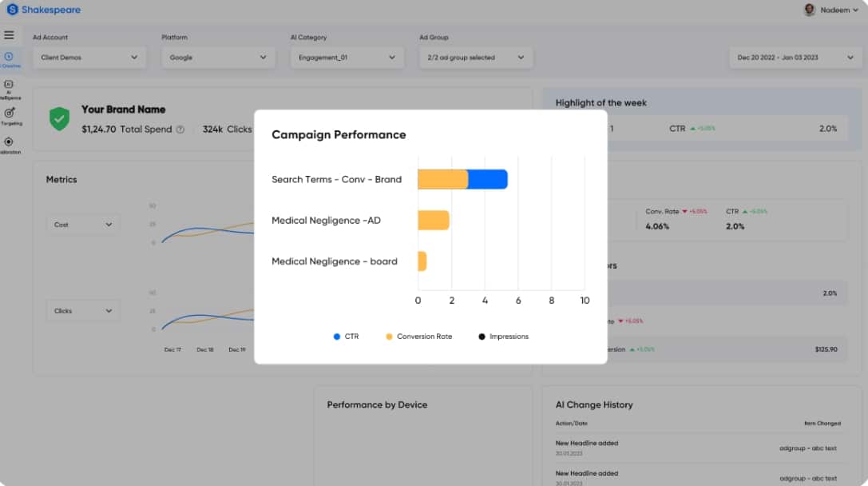
Task: Click the Highlight of the week heading
Action: pos(601,103)
